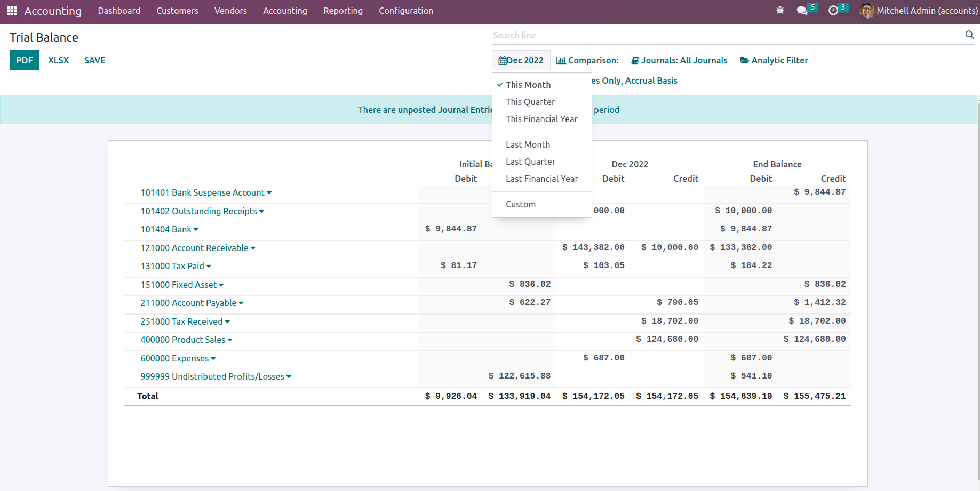Select Last Quarter period
The image size is (980, 491).
542,162
